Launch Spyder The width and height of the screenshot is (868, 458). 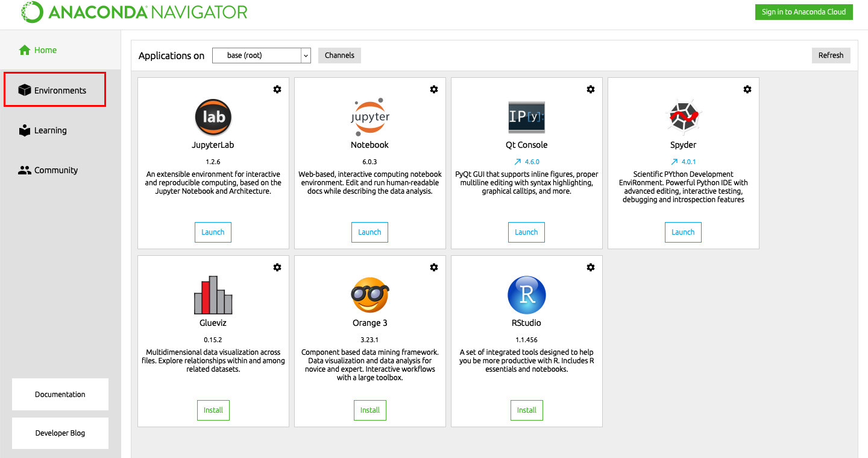[683, 232]
